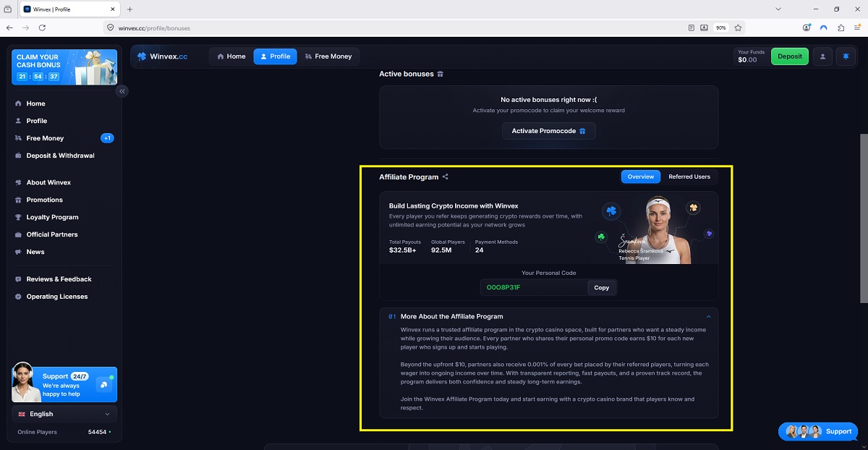Open Reviews & Feedback in the sidebar
This screenshot has height=450, width=868.
[x=59, y=279]
